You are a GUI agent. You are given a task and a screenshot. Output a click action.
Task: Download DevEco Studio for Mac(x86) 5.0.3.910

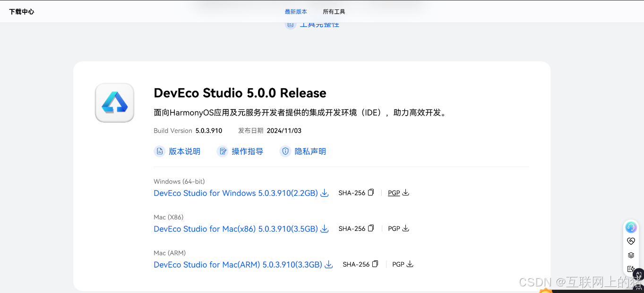tap(236, 229)
